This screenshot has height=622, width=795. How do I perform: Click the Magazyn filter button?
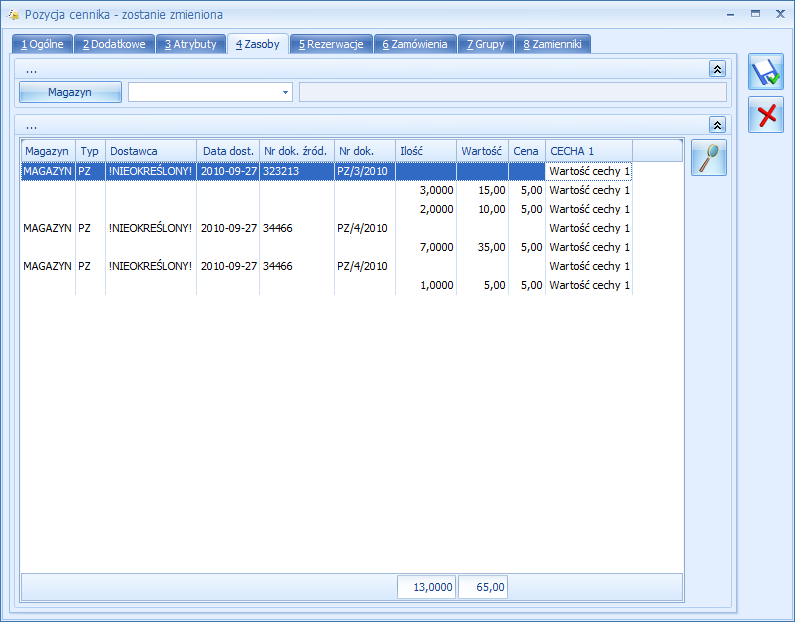70,92
